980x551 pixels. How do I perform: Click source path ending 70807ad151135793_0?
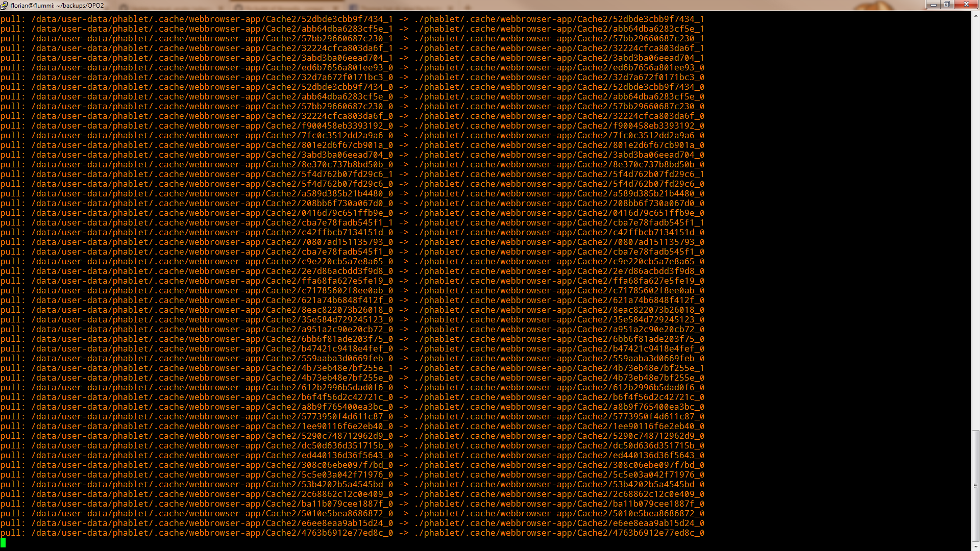tap(212, 242)
